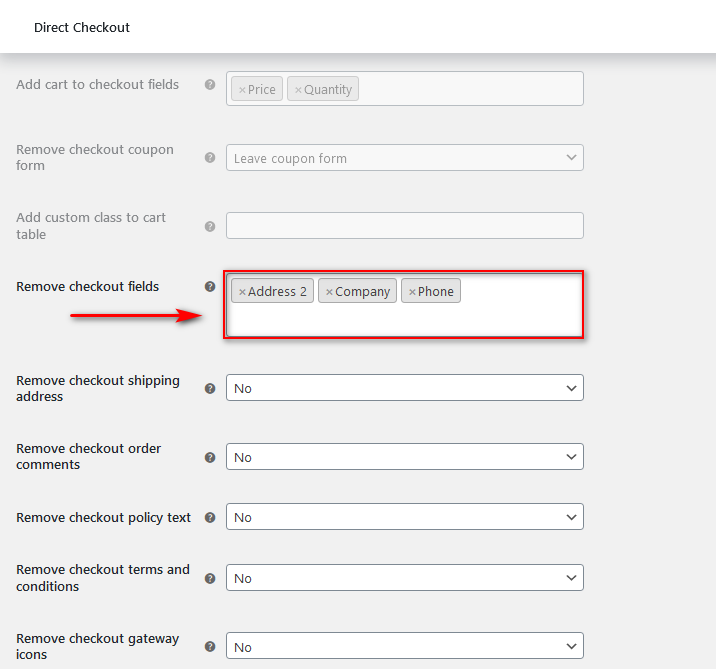Click help icon for Add cart to checkout fields
Viewport: 716px width, 669px height.
click(210, 84)
